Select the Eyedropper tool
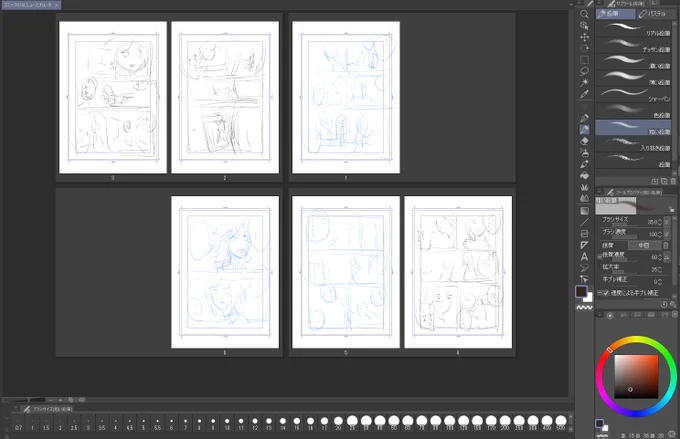The height and width of the screenshot is (439, 680). pos(584,94)
